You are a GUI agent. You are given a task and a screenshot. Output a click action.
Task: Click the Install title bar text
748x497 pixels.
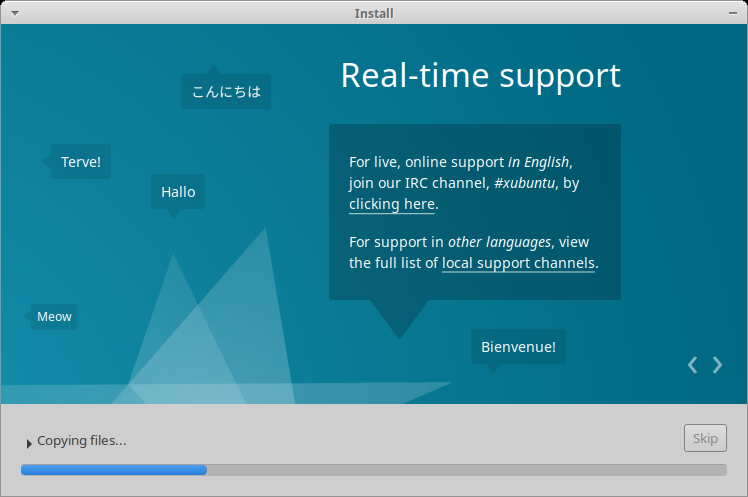[x=374, y=13]
